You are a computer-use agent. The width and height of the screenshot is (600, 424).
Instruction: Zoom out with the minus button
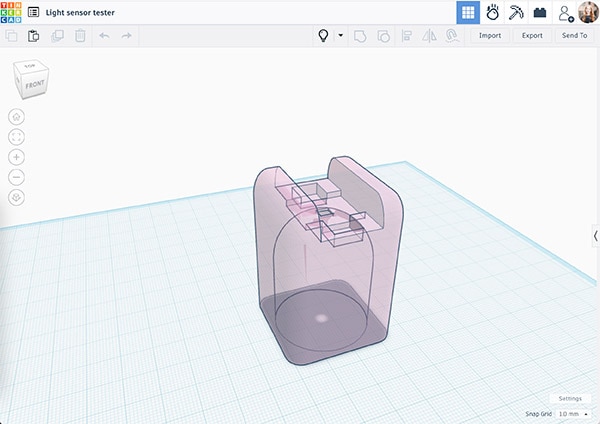(17, 177)
